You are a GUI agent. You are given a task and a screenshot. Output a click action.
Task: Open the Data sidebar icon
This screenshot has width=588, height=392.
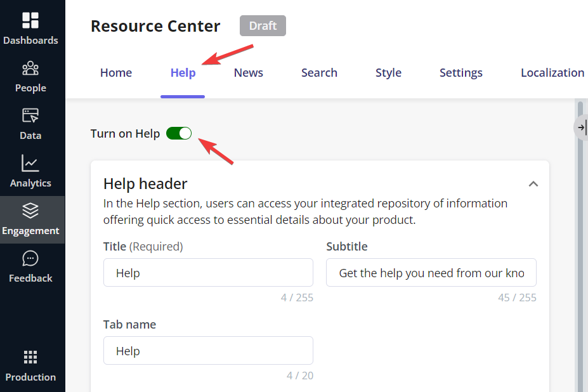(x=30, y=115)
